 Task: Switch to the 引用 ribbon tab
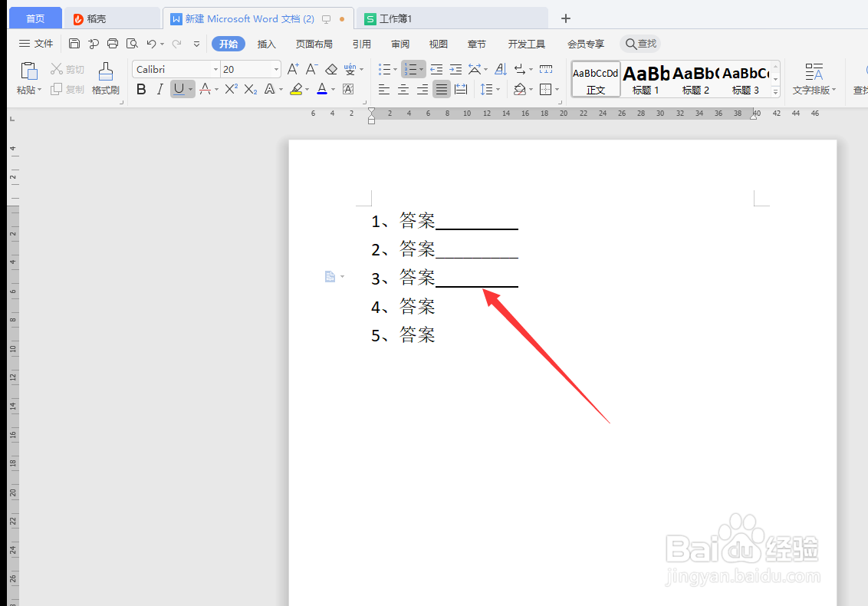tap(361, 44)
